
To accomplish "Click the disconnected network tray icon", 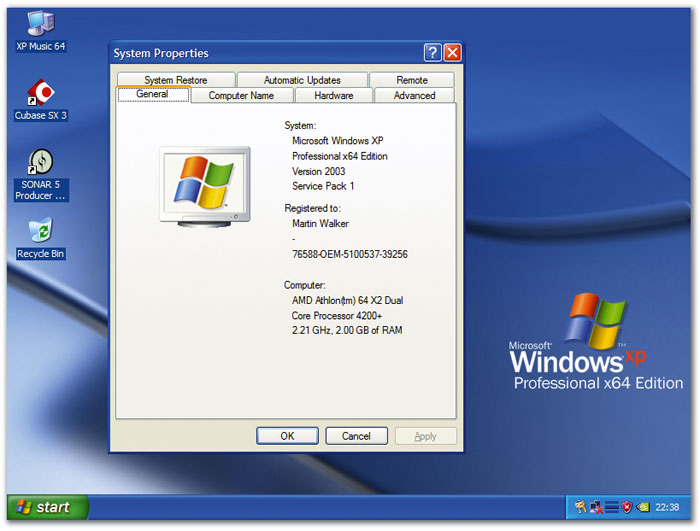I will pyautogui.click(x=596, y=507).
